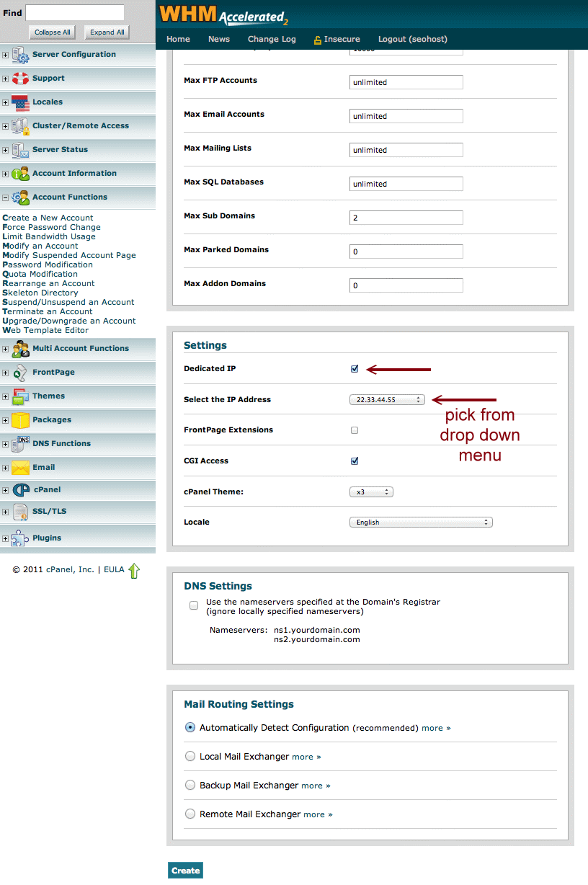
Task: Open Web Template Editor link
Action: (x=46, y=330)
